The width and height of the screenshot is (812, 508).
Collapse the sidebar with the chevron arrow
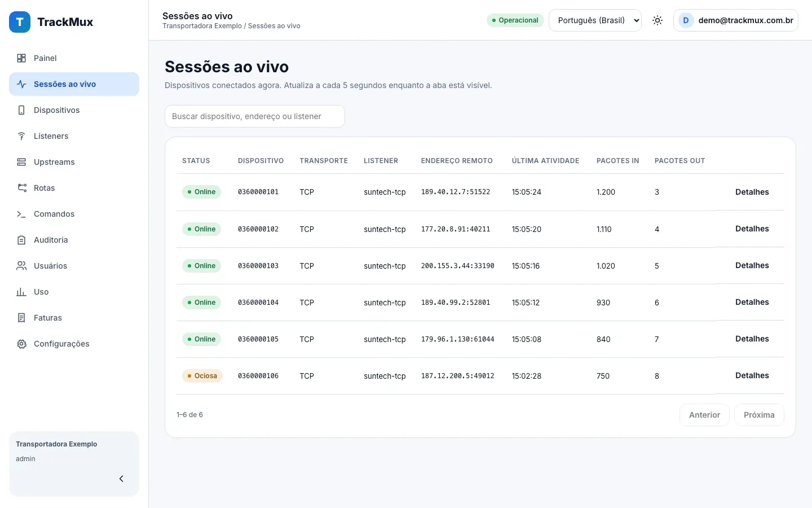[121, 479]
